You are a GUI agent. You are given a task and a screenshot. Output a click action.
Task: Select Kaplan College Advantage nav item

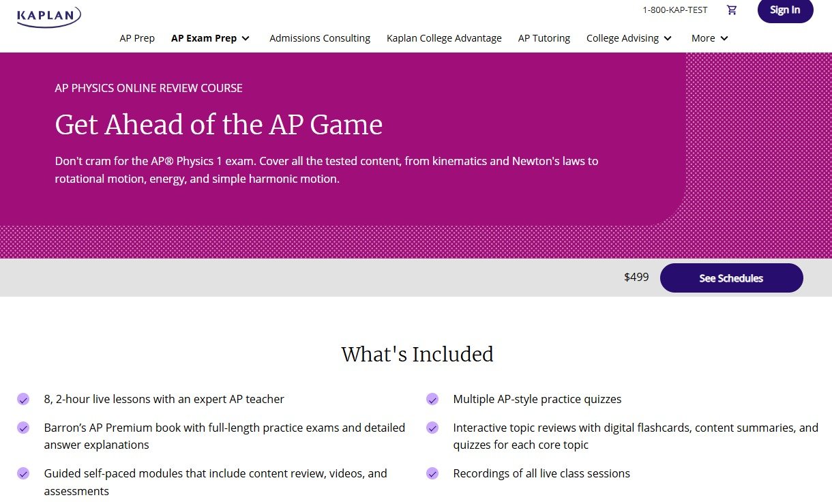(x=444, y=38)
